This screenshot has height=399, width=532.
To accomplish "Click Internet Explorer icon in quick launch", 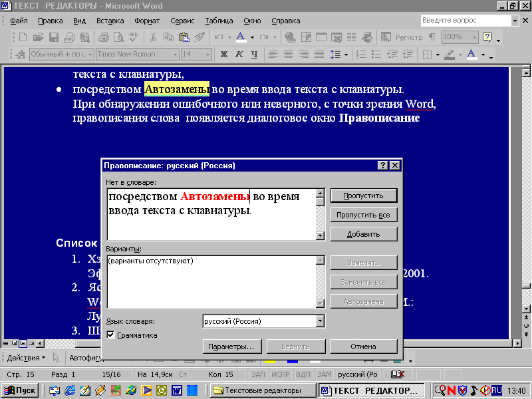I will [x=70, y=390].
